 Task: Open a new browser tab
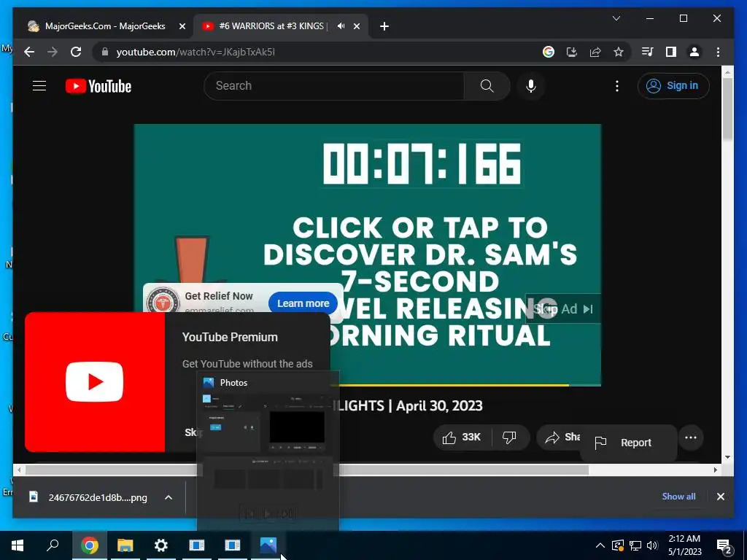pos(384,26)
